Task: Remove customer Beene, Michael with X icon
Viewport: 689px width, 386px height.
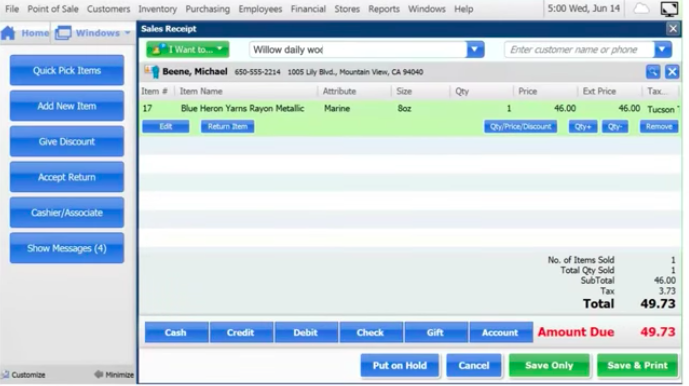Action: (x=672, y=72)
